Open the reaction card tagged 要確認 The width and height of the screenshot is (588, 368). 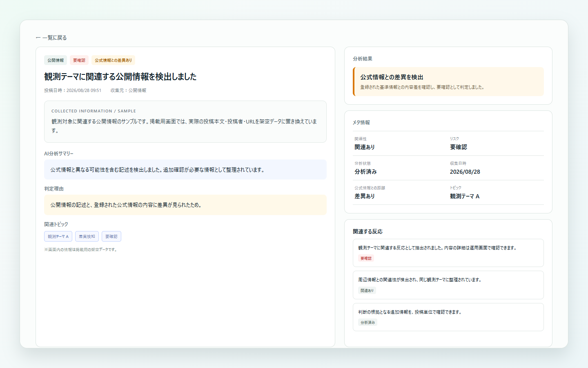[448, 253]
